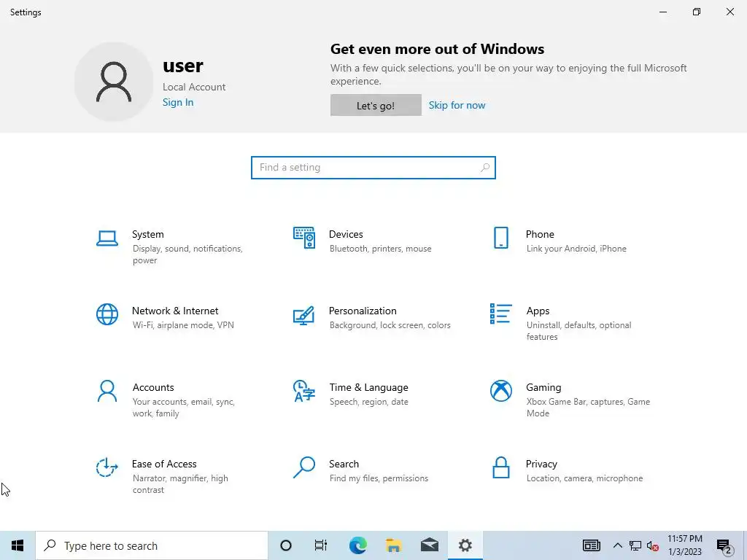Image resolution: width=747 pixels, height=560 pixels.
Task: Open File Explorer from the taskbar
Action: (393, 545)
